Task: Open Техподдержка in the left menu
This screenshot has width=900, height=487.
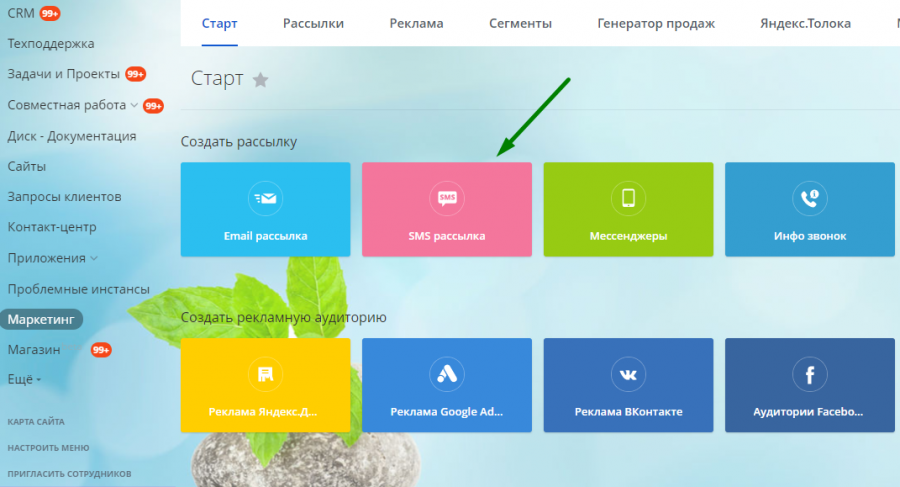Action: pos(51,44)
